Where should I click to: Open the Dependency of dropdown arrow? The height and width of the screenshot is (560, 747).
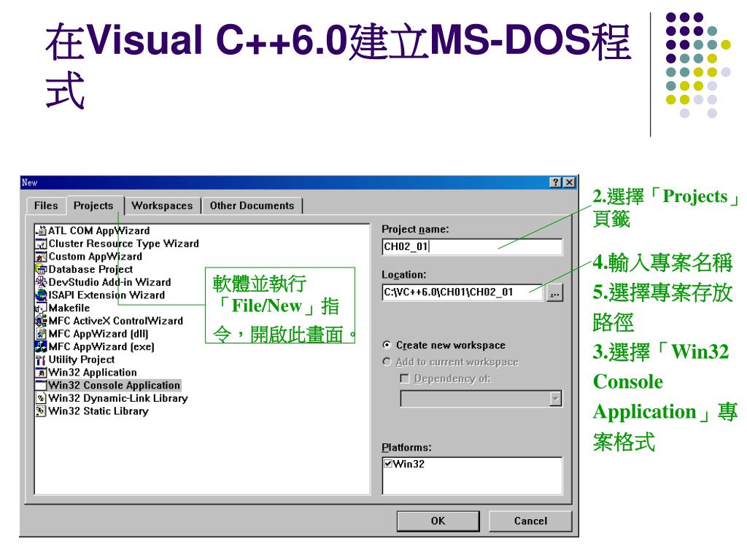coord(555,399)
